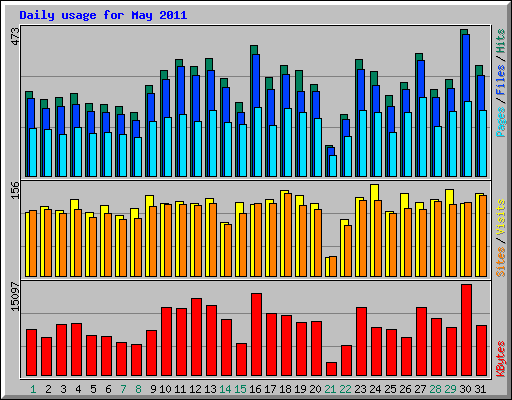Screen dimensions: 512x400
Task: Click the KBytes legend label
Action: (500, 359)
